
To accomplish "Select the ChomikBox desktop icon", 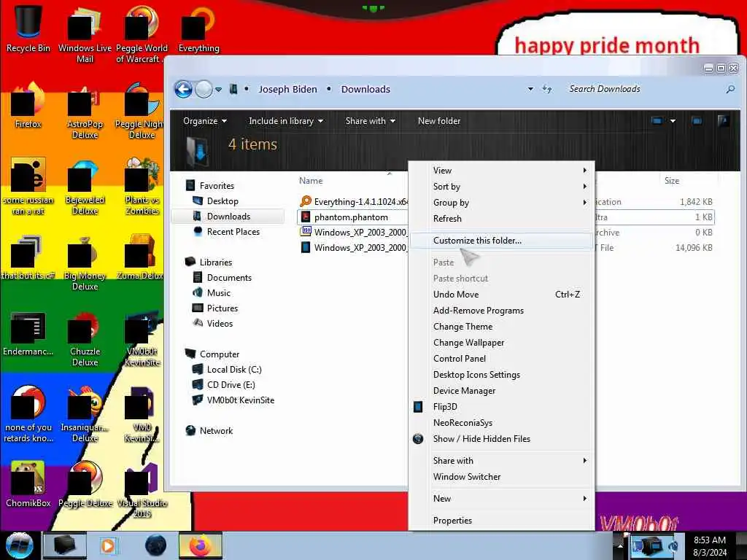I will click(28, 483).
